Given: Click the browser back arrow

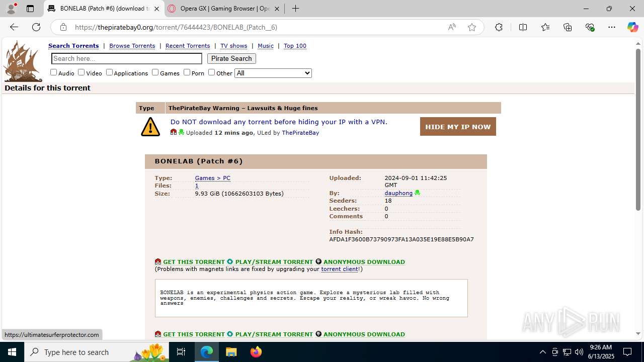Looking at the screenshot, I should [14, 27].
